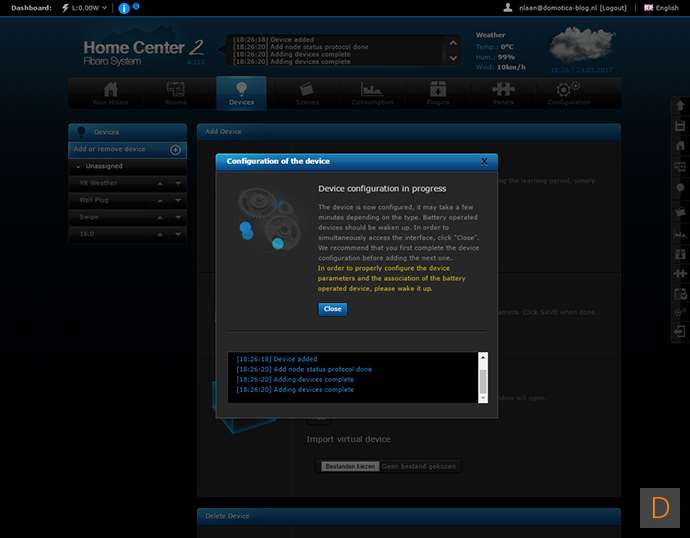690x538 pixels.
Task: Open the Configuration gears tab
Action: (x=569, y=93)
